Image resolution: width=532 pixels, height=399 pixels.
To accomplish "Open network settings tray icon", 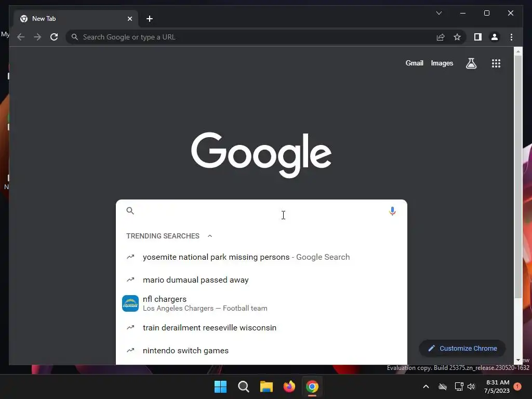I will (459, 387).
